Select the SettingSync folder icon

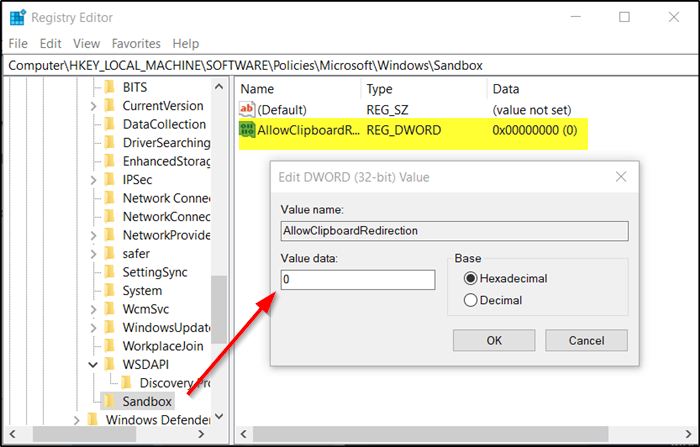109,272
